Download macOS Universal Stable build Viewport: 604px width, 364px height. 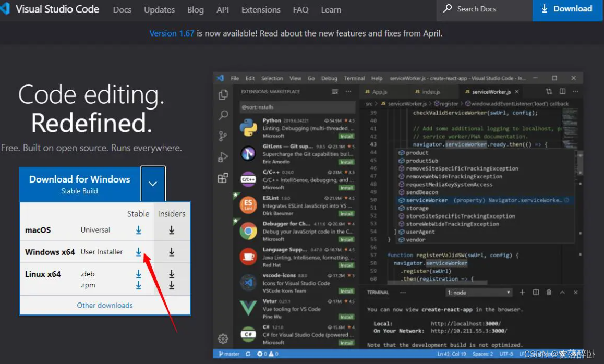coord(138,230)
